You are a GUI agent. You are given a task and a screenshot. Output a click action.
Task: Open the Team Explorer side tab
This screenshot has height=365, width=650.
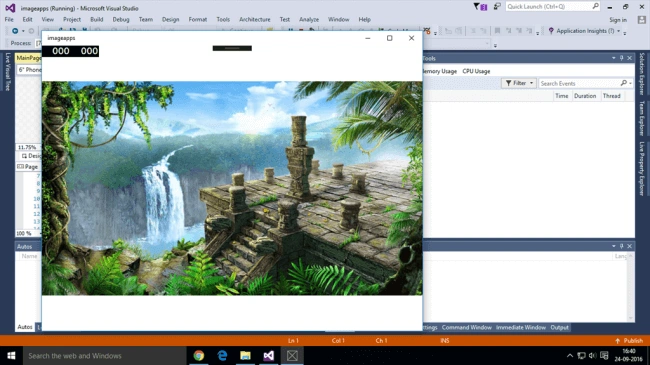coord(642,118)
